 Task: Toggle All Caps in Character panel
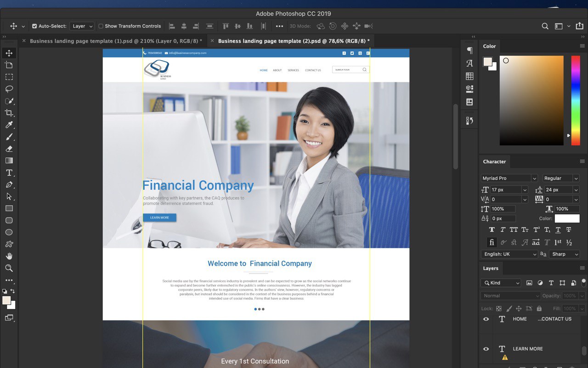pyautogui.click(x=514, y=230)
